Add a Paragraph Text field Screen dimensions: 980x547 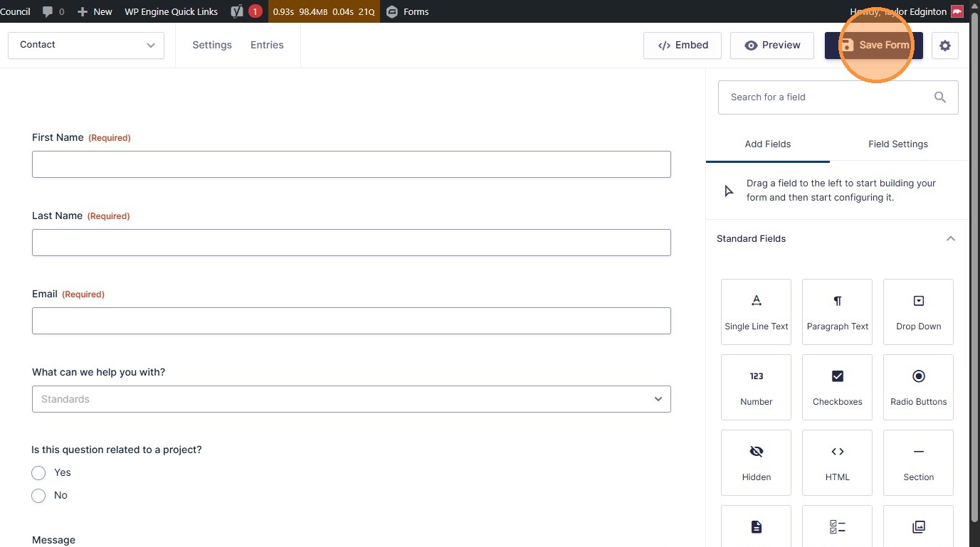[x=837, y=312]
